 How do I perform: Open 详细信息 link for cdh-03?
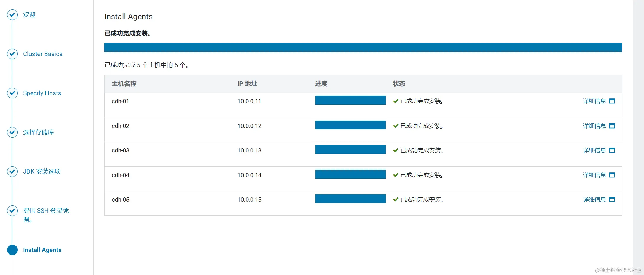594,150
